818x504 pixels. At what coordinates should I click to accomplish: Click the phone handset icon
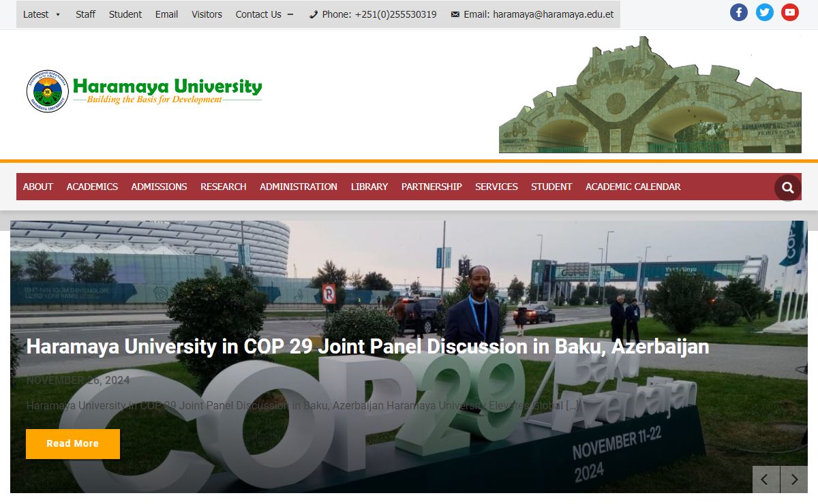(x=314, y=14)
